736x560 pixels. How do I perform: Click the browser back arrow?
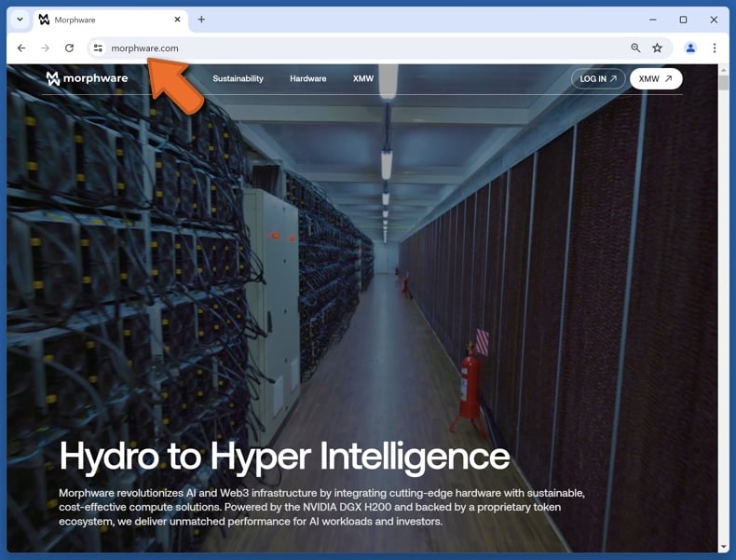pyautogui.click(x=21, y=48)
